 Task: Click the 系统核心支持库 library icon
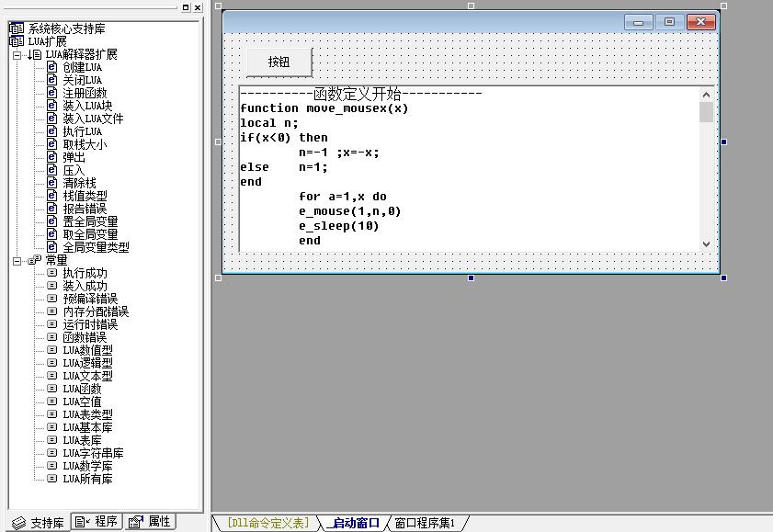click(17, 28)
